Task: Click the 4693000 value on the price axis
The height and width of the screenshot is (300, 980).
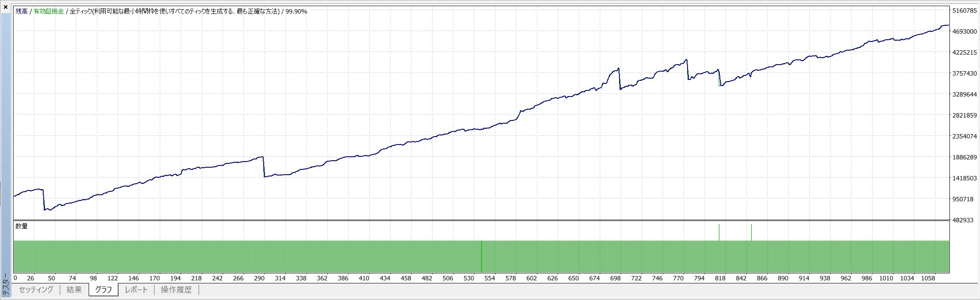Action: pos(964,31)
